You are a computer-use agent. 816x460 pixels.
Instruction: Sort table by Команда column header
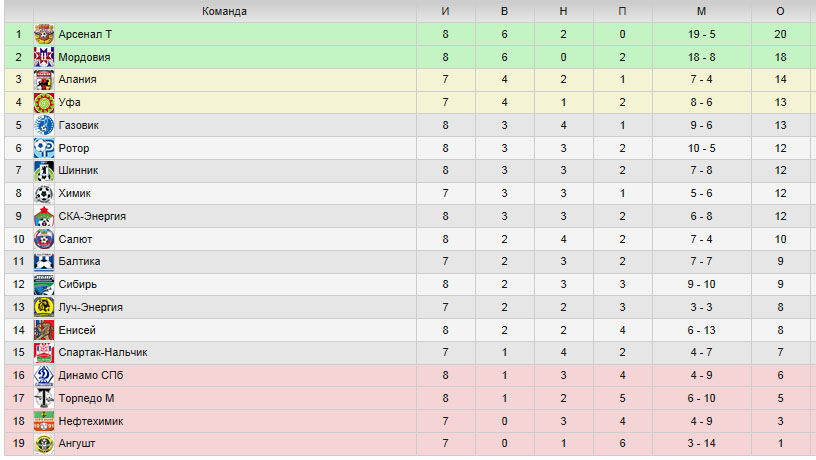point(224,11)
